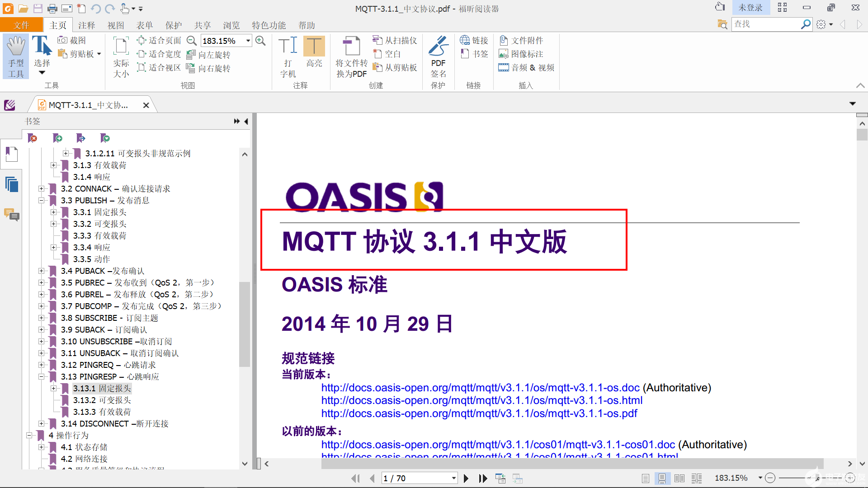Activate the Highlight (高亮) tool
This screenshot has width=868, height=488.
(x=314, y=46)
